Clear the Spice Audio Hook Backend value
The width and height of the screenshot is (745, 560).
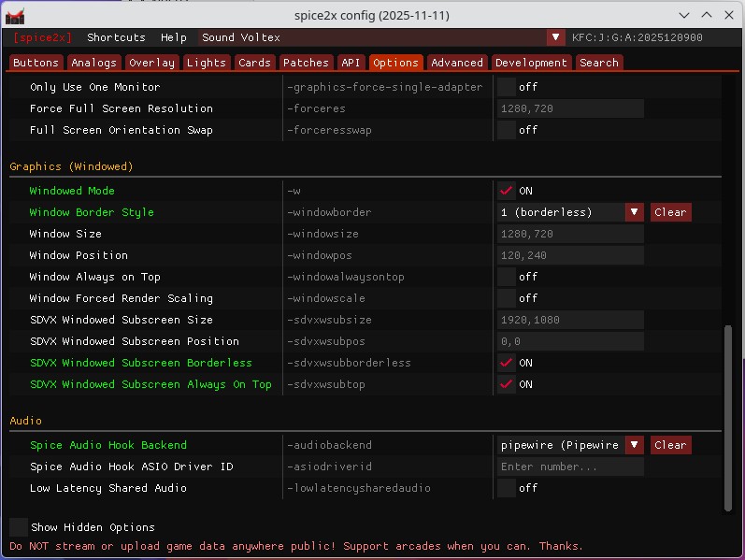[670, 445]
